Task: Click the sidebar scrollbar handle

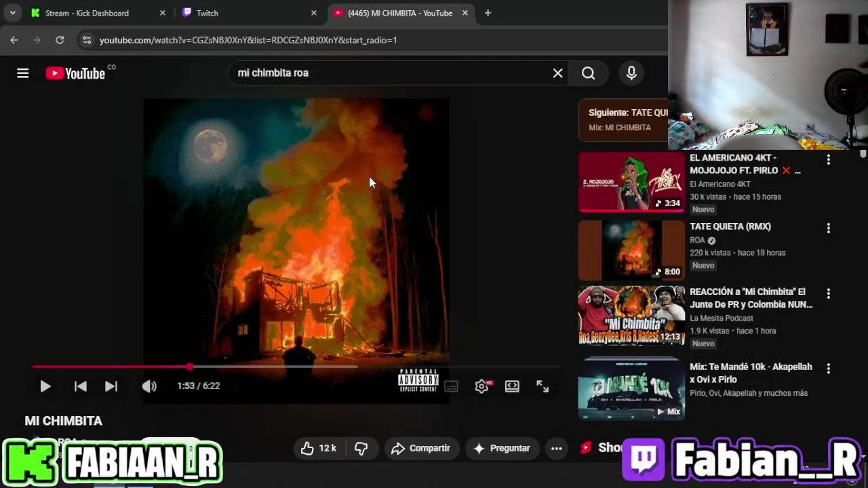Action: point(863,154)
